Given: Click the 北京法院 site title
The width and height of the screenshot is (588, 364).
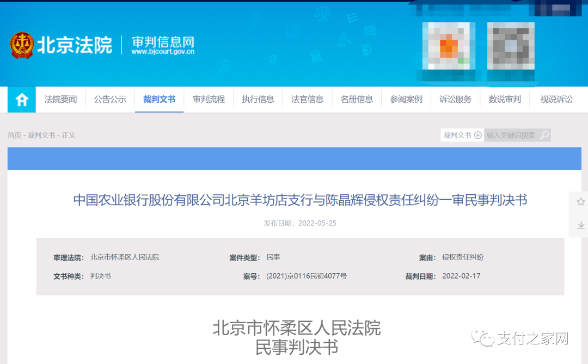Looking at the screenshot, I should point(74,45).
